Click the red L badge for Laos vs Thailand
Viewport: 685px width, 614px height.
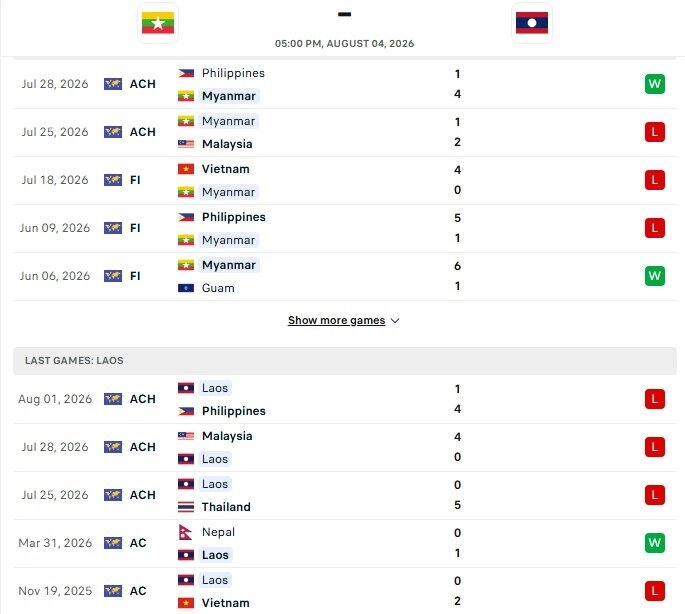tap(654, 495)
